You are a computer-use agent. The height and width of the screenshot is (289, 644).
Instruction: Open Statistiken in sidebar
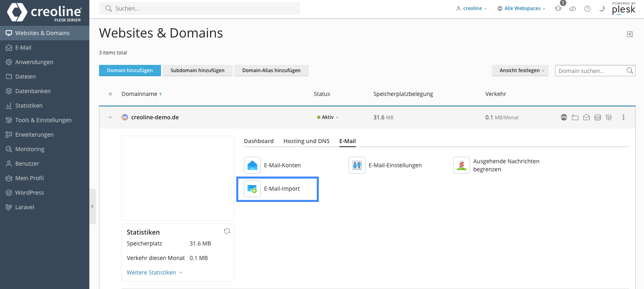pos(45,106)
